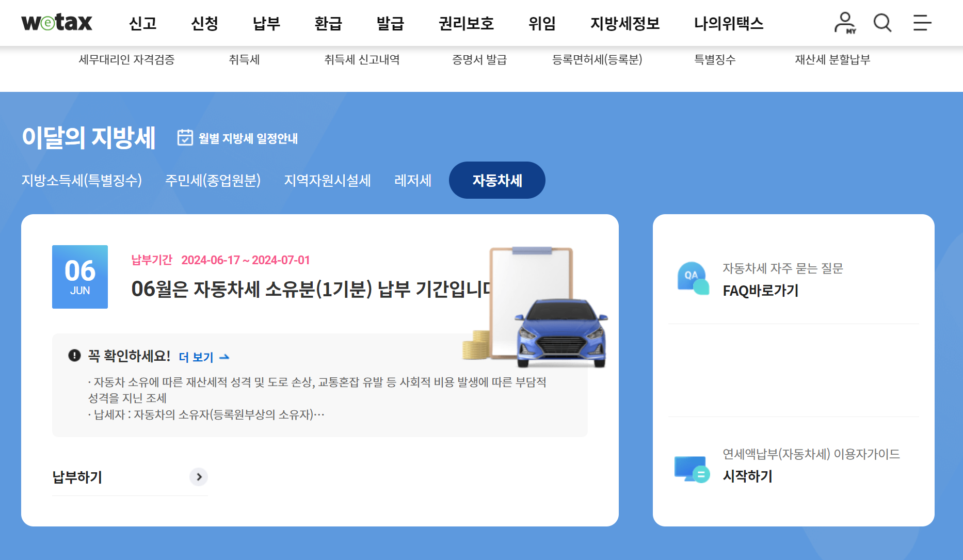Open the 지방세정보 menu
The height and width of the screenshot is (560, 963).
point(625,23)
